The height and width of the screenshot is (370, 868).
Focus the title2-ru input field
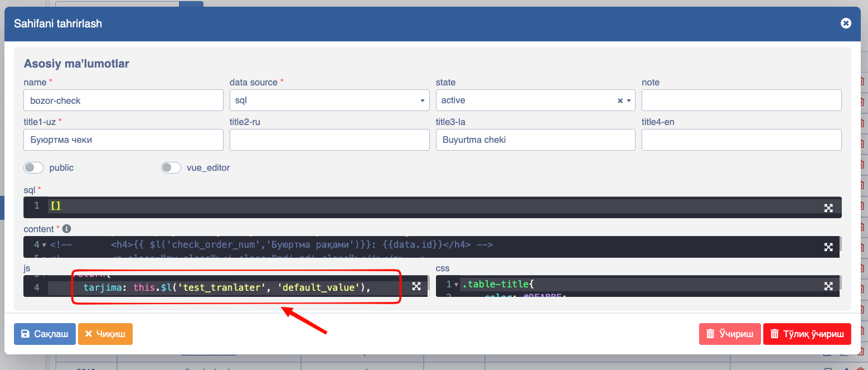329,140
